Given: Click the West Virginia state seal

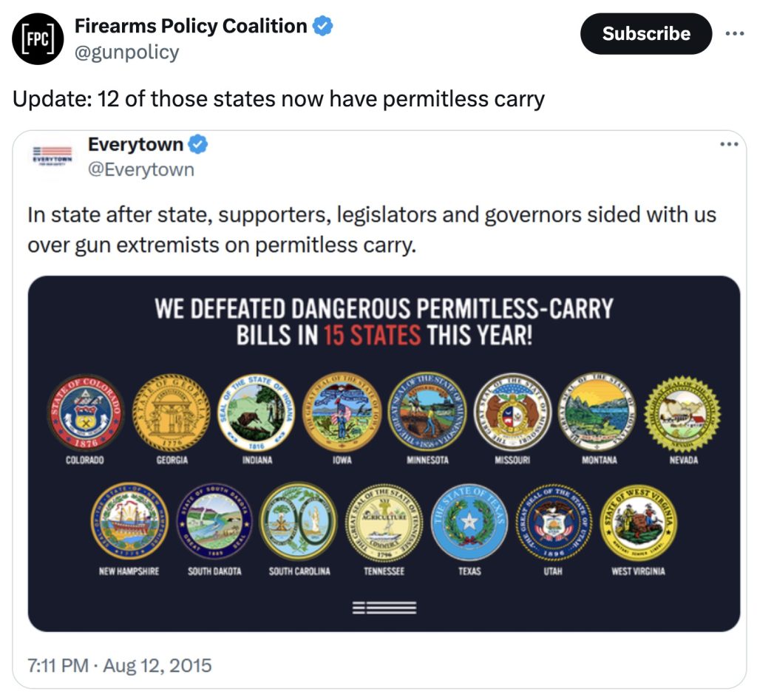Looking at the screenshot, I should point(638,522).
